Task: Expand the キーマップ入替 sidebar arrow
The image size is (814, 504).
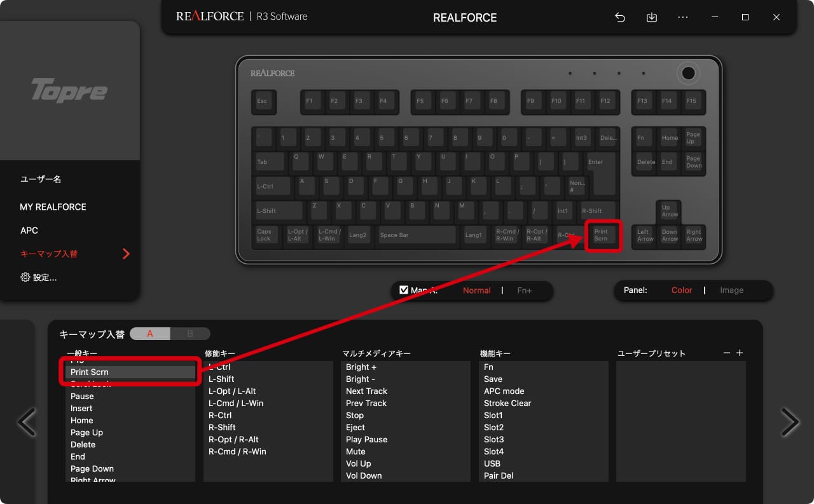Action: tap(126, 254)
